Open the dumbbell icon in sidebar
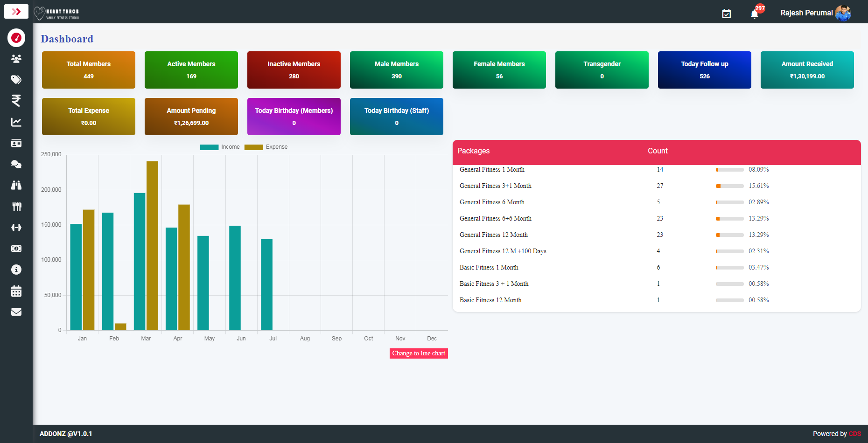868x443 pixels. point(16,228)
